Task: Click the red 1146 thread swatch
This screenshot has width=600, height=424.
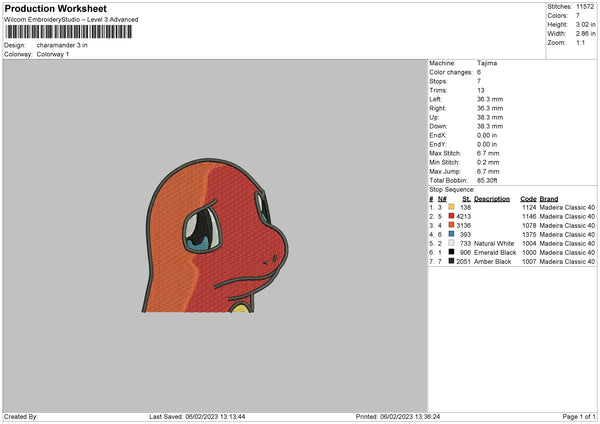Action: click(452, 216)
